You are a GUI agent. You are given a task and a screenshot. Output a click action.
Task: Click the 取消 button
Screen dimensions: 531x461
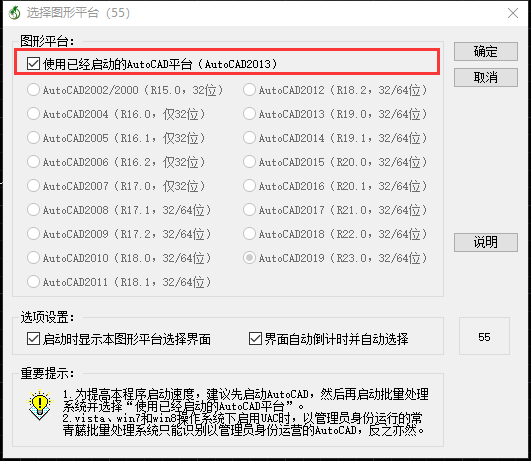(486, 78)
